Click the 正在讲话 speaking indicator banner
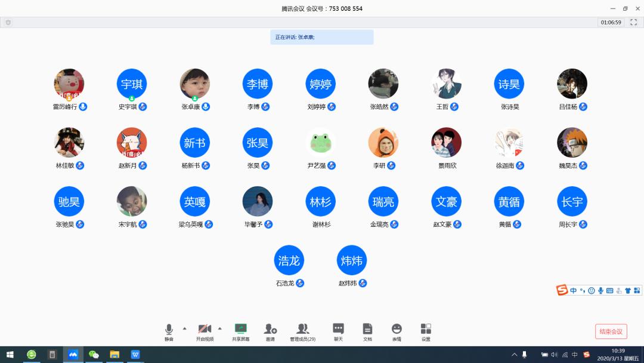 (321, 37)
